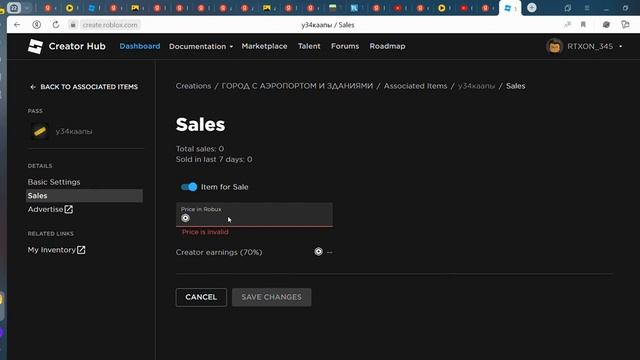Click the Associated Items breadcrumb
Viewport: 640px width, 360px height.
(x=416, y=86)
